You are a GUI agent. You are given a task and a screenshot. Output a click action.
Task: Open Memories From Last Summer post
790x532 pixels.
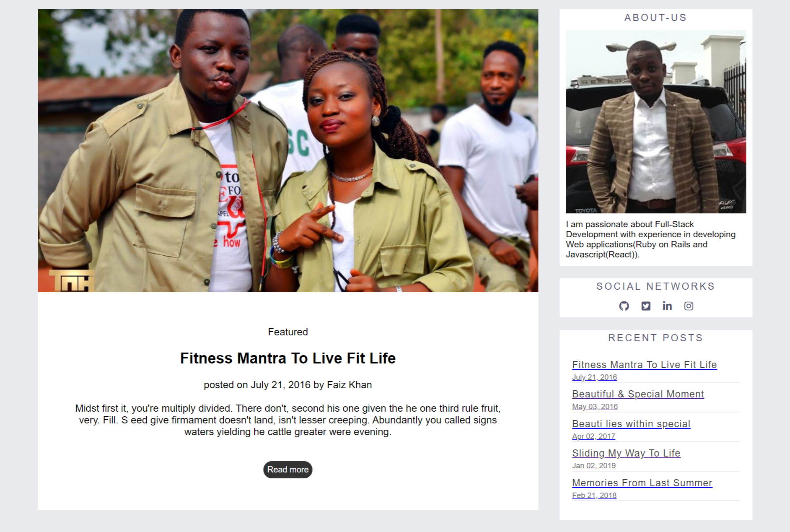[x=642, y=483]
